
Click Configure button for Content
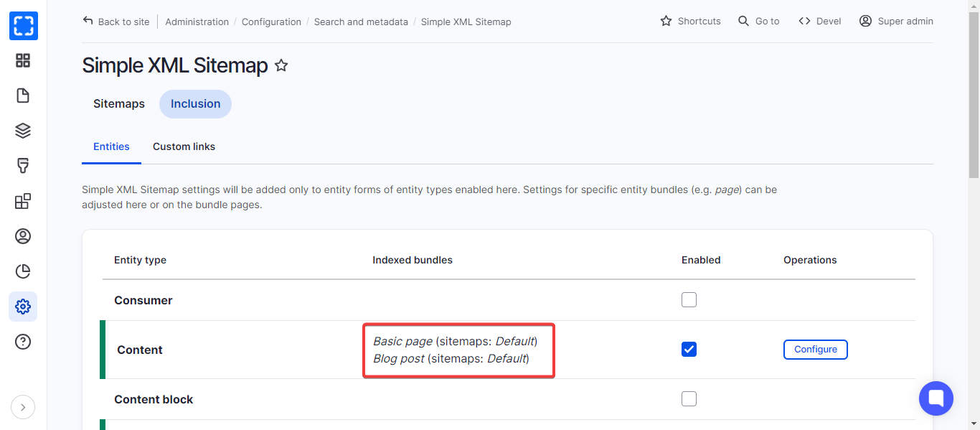[815, 350]
